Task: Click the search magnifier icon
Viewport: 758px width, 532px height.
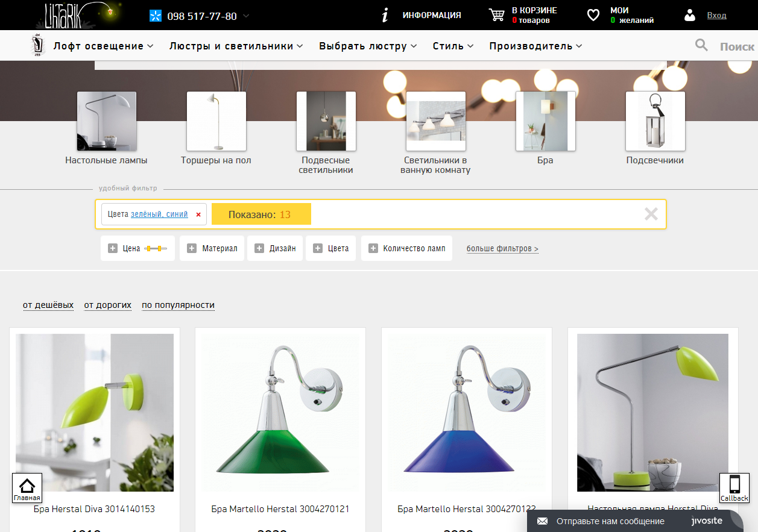Action: click(x=701, y=45)
